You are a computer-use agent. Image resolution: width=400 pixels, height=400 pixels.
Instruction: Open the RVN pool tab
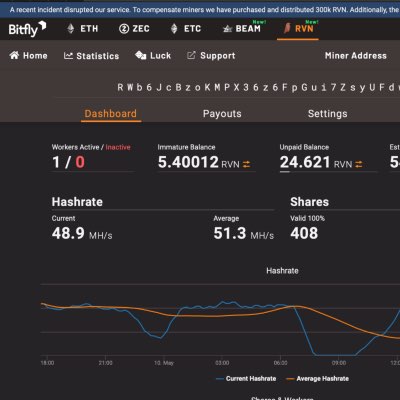click(x=299, y=29)
